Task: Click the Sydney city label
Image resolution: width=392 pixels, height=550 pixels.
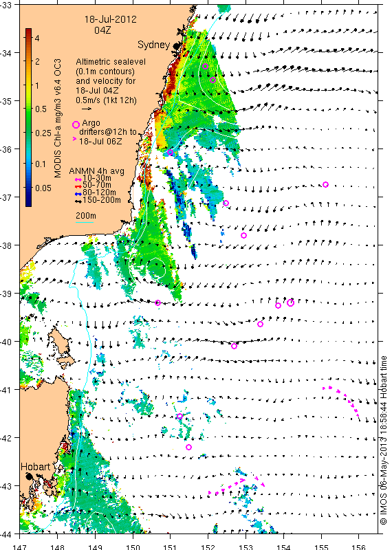Action: 154,45
